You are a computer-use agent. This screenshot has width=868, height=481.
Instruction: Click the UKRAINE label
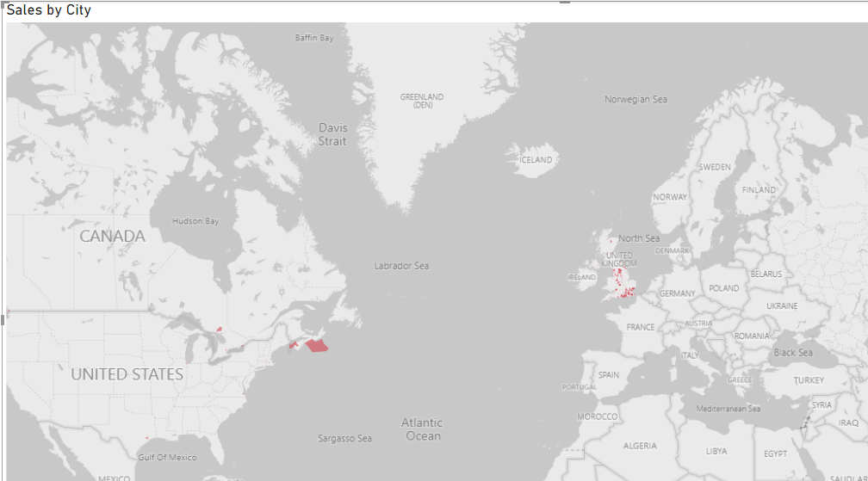[x=782, y=305]
